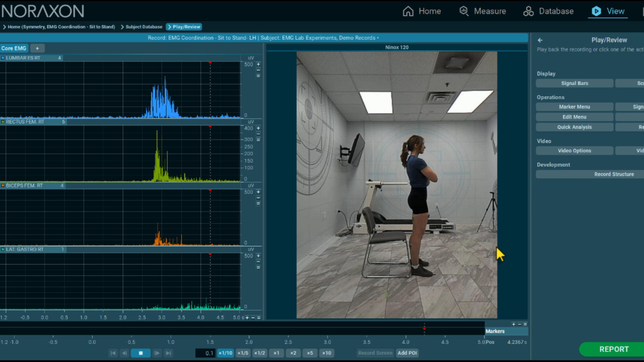This screenshot has width=644, height=362.
Task: Run Quick Analysis
Action: 575,127
